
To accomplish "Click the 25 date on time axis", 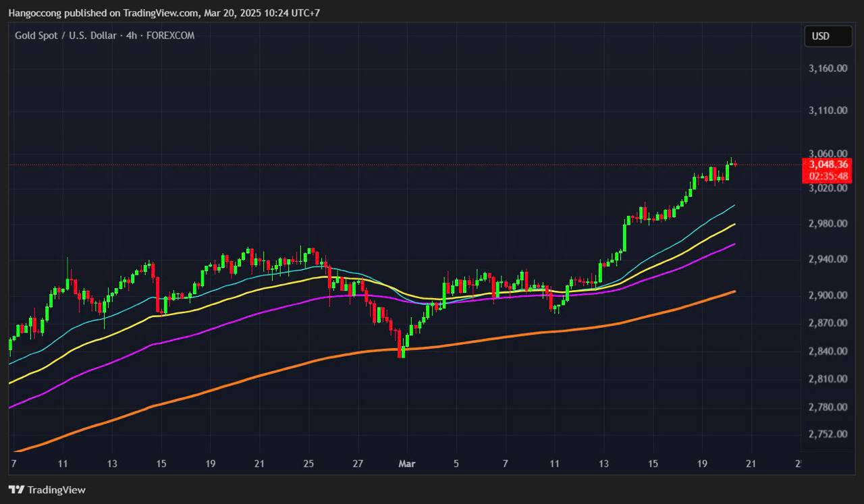I will (308, 464).
